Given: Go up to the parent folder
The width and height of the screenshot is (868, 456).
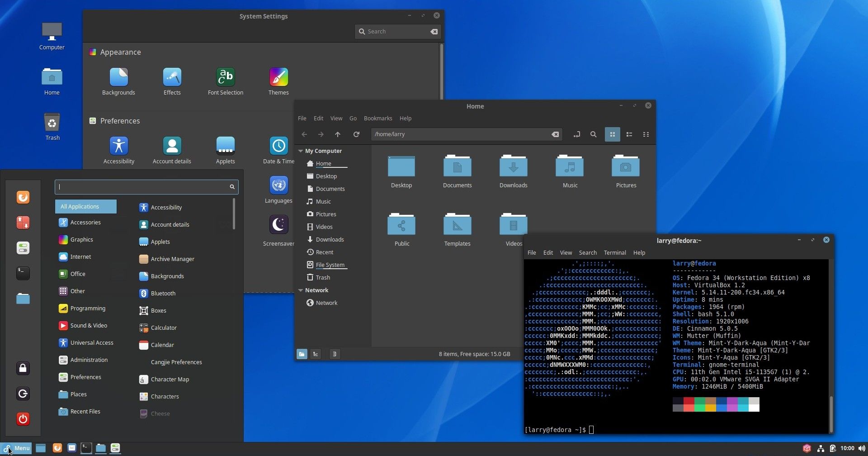Looking at the screenshot, I should (x=338, y=134).
